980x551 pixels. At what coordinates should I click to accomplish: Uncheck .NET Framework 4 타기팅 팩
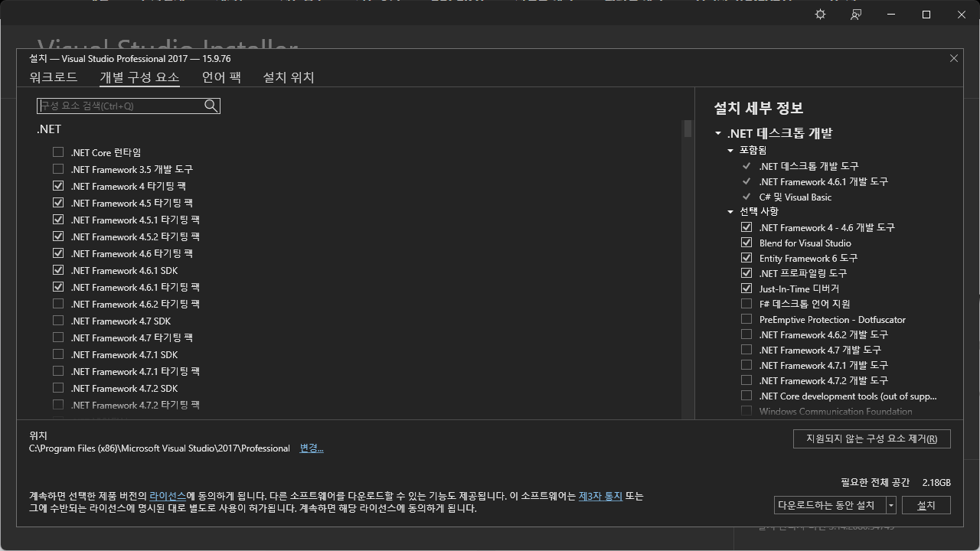tap(58, 186)
